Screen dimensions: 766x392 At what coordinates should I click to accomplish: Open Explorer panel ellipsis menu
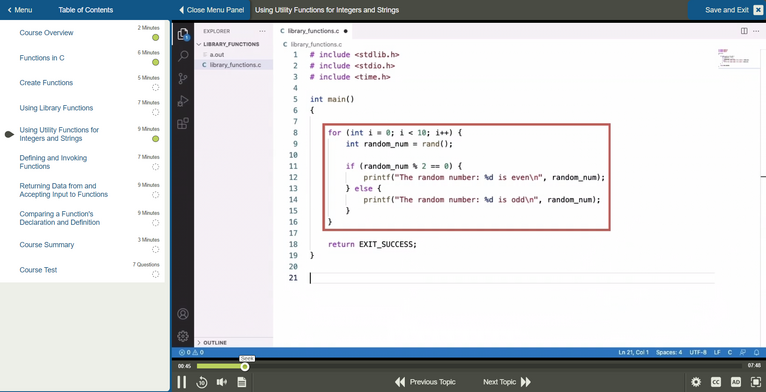[x=263, y=31]
